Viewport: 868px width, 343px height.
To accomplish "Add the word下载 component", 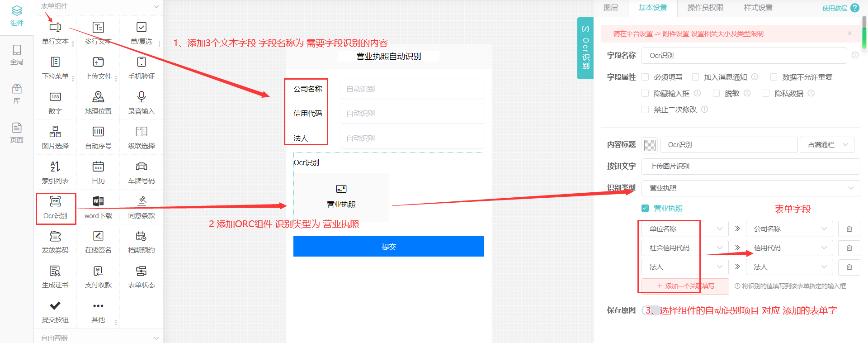I will 98,207.
